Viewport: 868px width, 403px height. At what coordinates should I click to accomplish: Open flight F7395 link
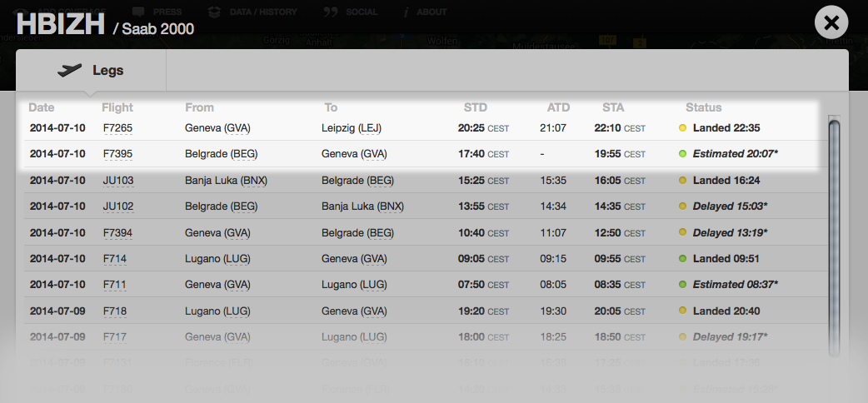[117, 154]
